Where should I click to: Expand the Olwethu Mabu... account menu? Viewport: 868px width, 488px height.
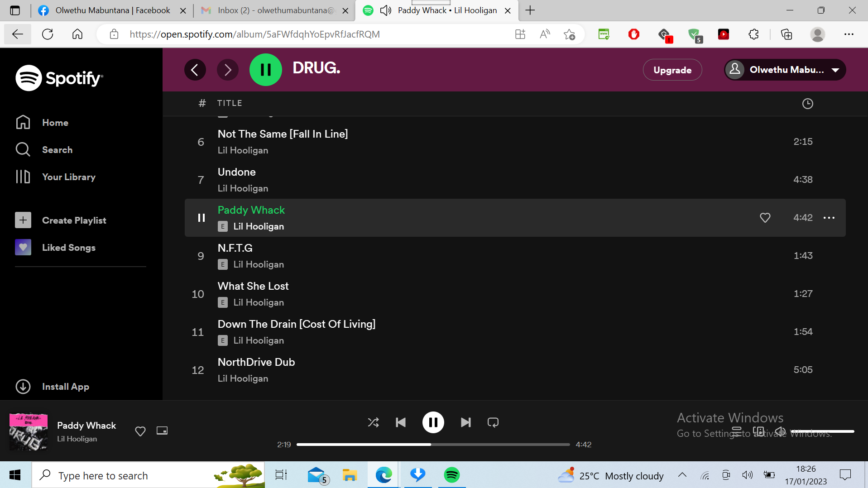(785, 70)
